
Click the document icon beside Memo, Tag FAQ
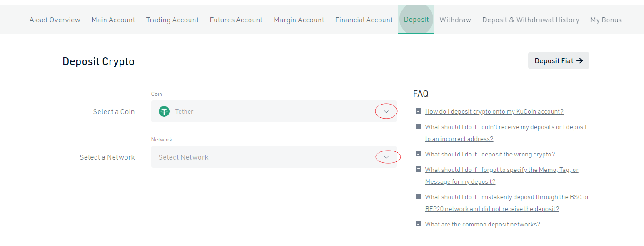click(x=419, y=169)
